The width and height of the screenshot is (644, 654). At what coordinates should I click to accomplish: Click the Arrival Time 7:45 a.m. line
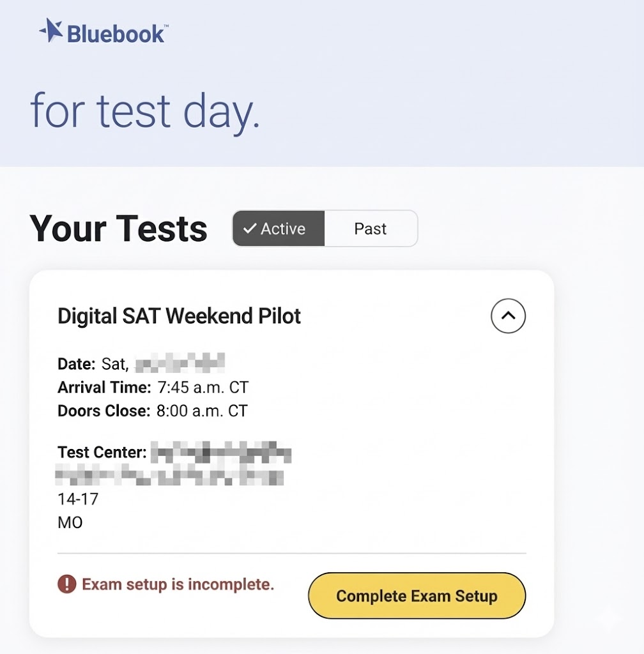pos(153,388)
